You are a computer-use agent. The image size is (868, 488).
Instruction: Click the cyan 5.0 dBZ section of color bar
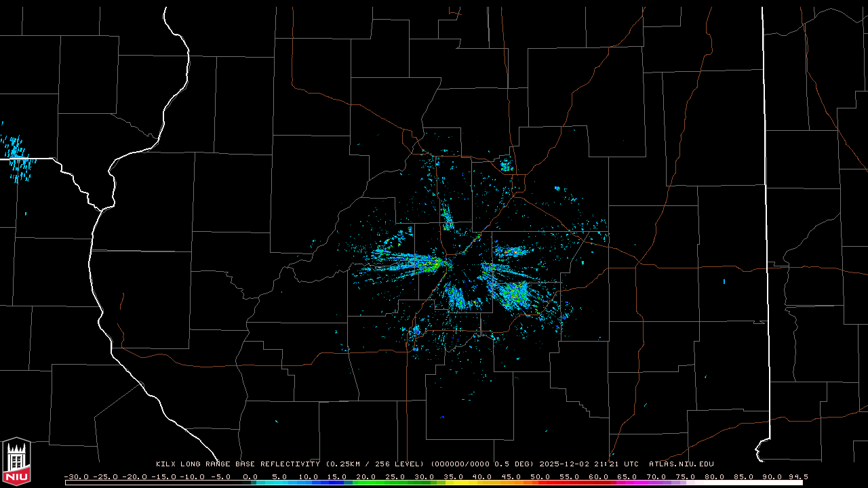pyautogui.click(x=279, y=483)
